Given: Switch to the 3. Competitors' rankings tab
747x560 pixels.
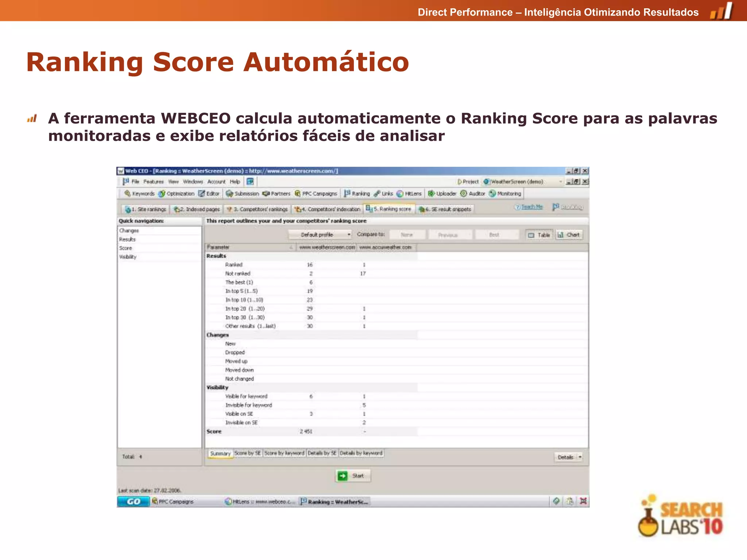Looking at the screenshot, I should pyautogui.click(x=257, y=209).
